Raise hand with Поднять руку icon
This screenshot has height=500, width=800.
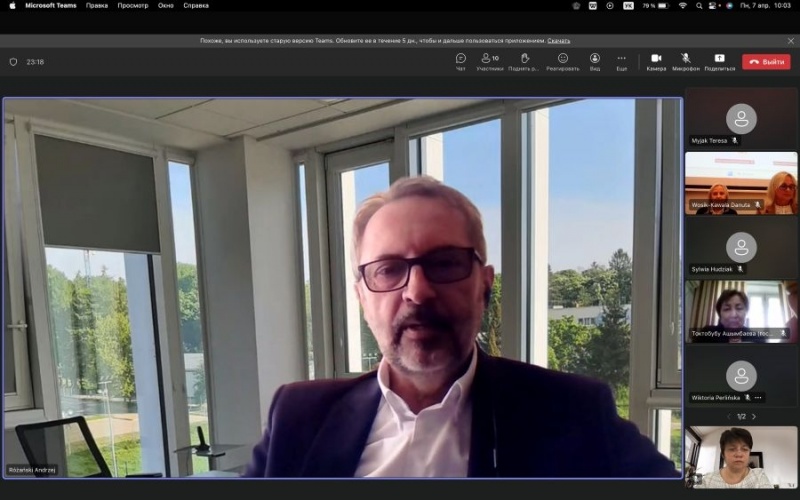(x=523, y=61)
